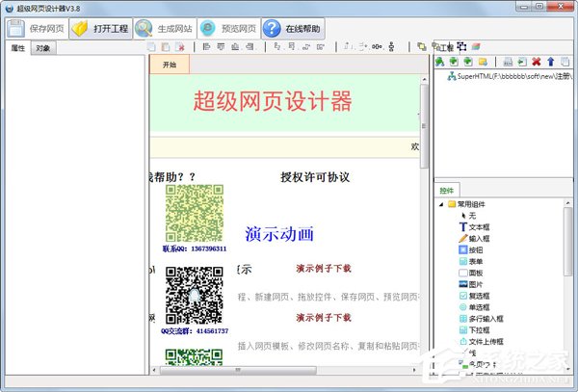The width and height of the screenshot is (578, 392).
Task: Open a project with 打开工程
Action: click(99, 27)
